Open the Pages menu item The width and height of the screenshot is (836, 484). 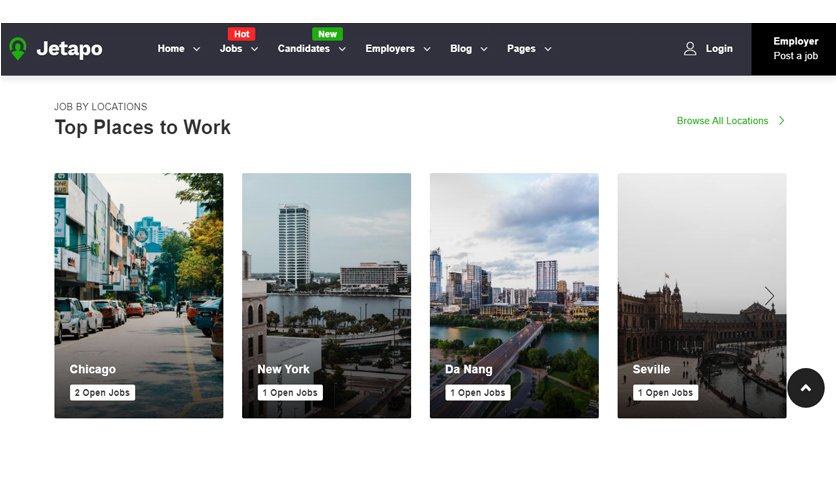tap(521, 49)
